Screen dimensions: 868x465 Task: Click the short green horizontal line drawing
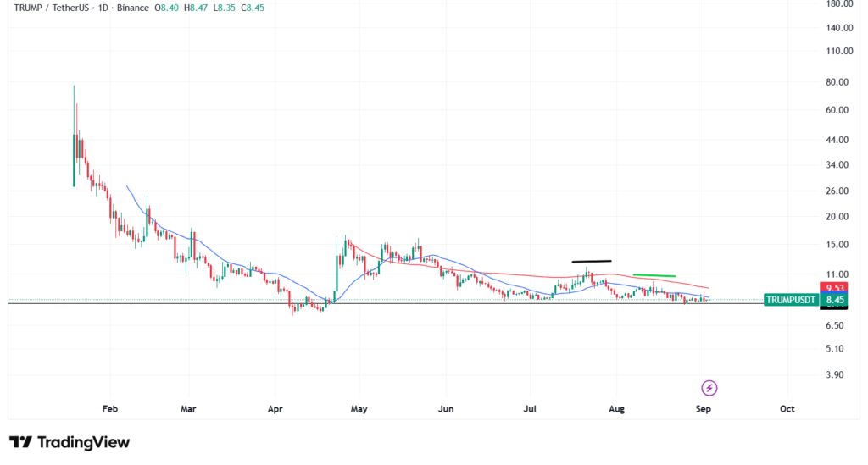[654, 275]
